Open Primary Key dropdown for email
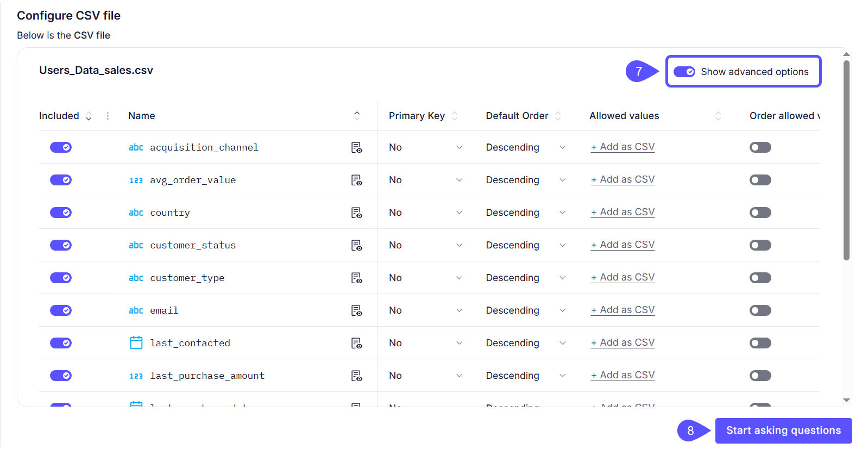 click(426, 310)
